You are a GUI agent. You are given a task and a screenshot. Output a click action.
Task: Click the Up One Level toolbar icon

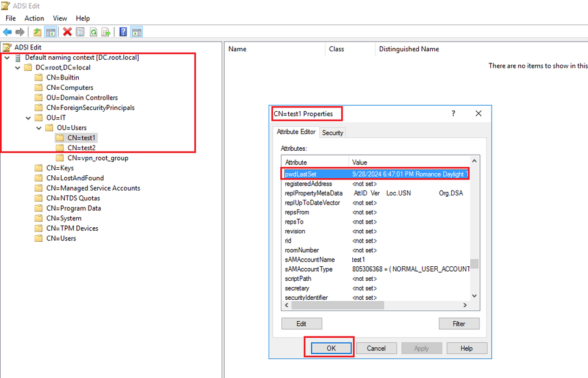[x=37, y=32]
